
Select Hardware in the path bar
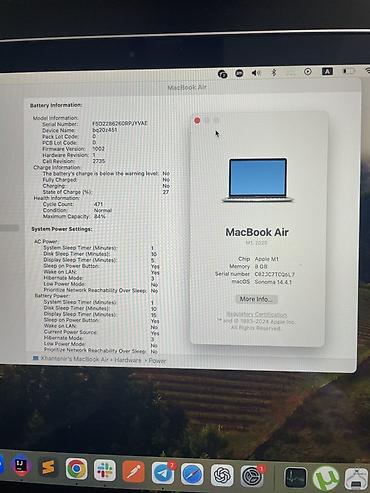click(x=128, y=360)
